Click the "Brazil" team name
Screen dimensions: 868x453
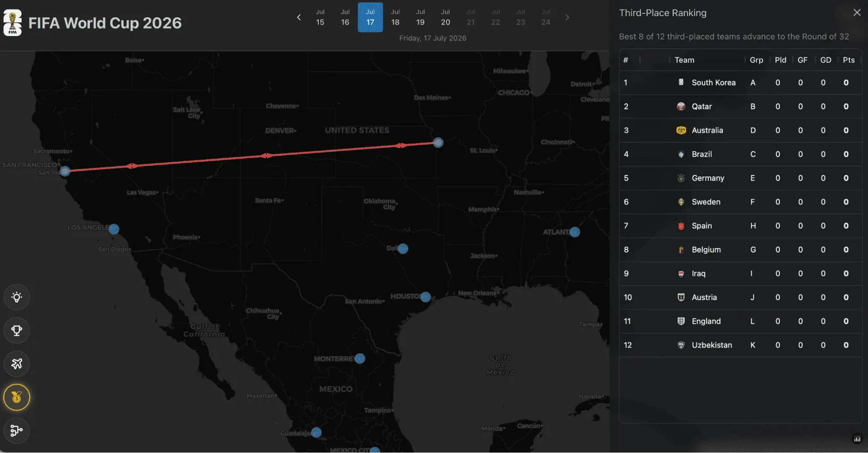click(702, 154)
